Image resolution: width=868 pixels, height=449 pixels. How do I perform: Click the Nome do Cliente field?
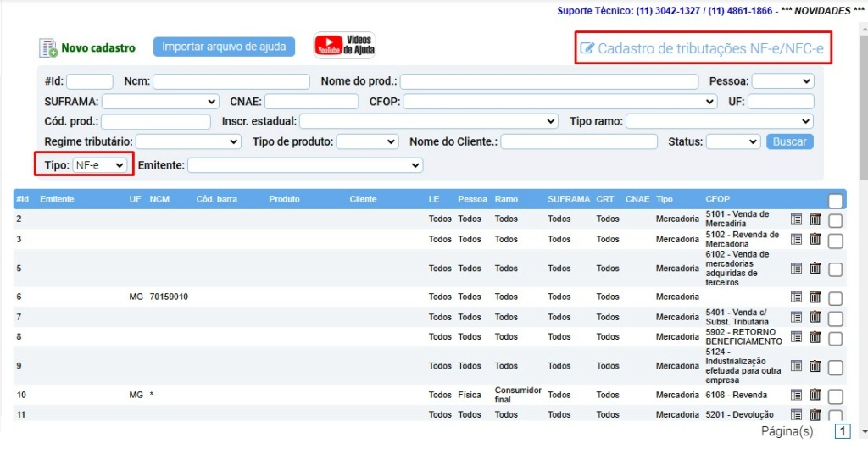click(x=579, y=141)
